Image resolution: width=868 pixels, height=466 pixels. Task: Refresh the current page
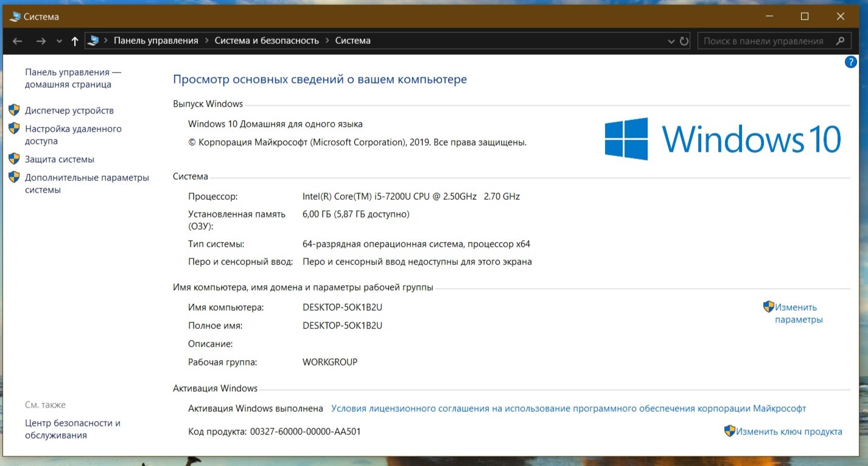coord(684,41)
